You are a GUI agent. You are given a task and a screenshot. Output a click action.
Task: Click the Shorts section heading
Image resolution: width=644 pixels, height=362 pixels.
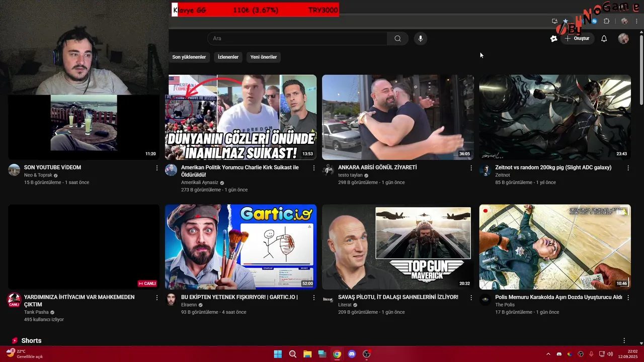[x=31, y=341]
